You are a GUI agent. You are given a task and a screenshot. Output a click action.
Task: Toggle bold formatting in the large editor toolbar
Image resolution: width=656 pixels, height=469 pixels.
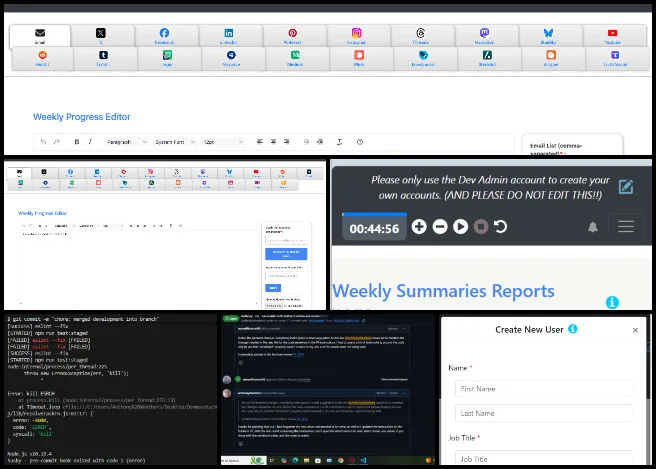pos(77,142)
